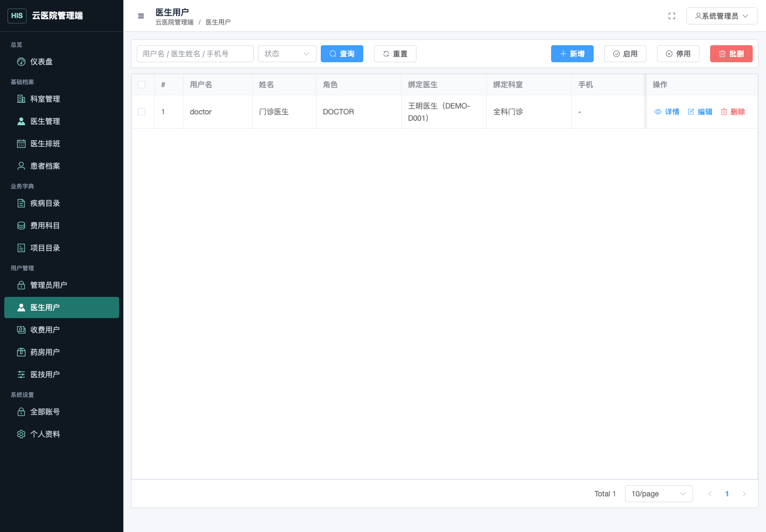Change the 10/page page size selector
Screen dimensions: 766x532
659,494
